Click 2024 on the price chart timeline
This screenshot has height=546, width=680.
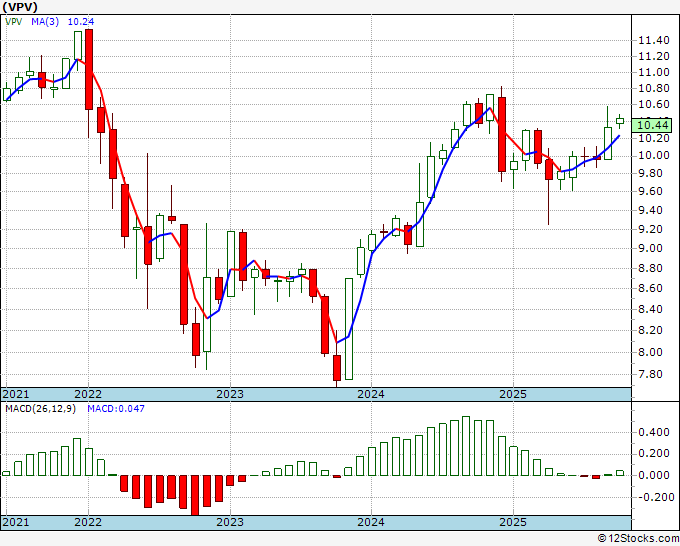[x=371, y=394]
